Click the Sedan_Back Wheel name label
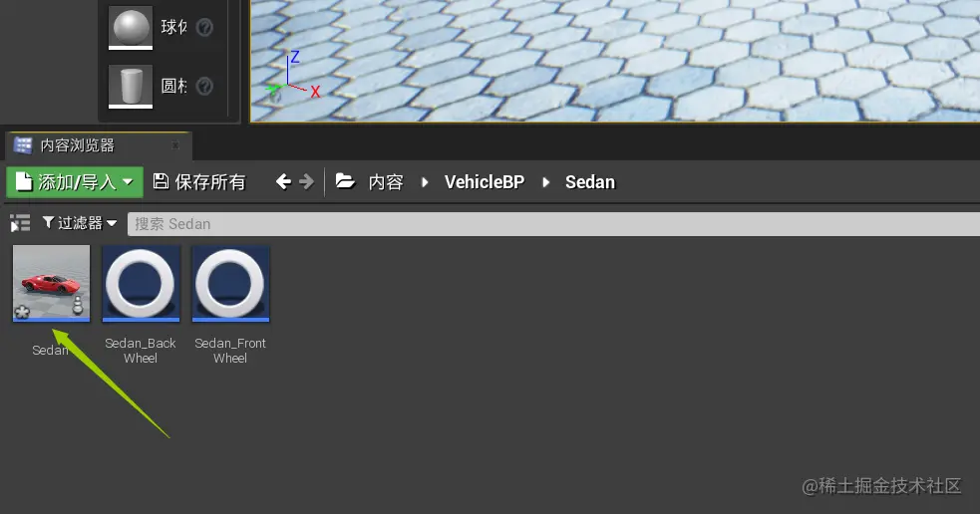The image size is (980, 514). click(141, 351)
